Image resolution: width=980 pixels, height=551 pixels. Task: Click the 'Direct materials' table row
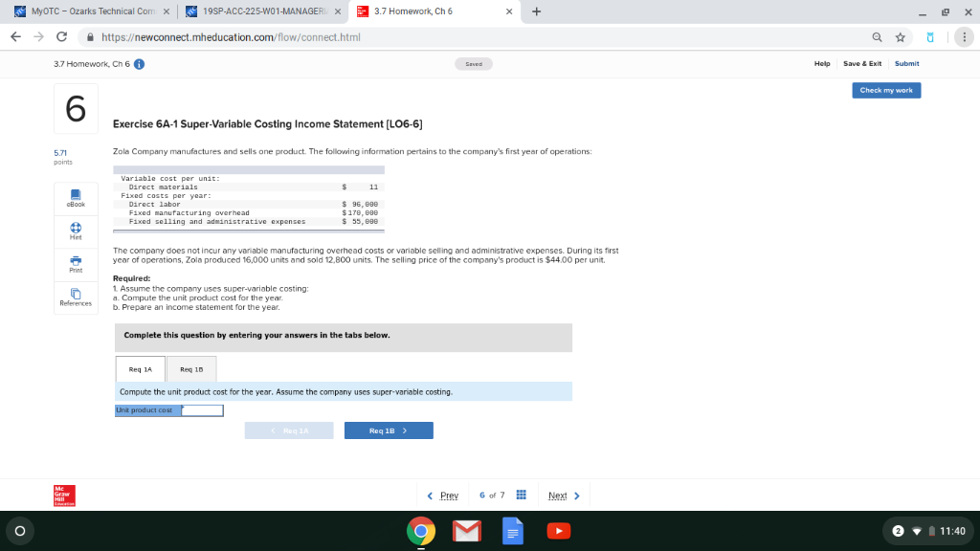(249, 187)
